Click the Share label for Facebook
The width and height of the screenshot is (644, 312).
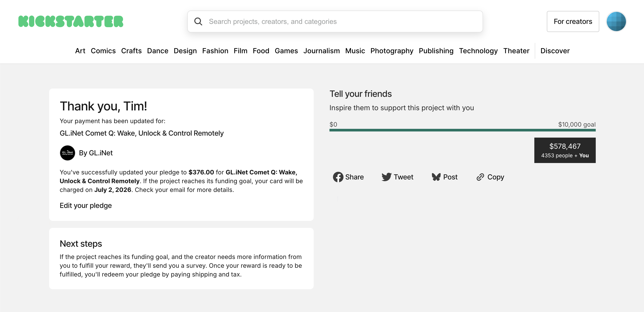click(x=354, y=177)
